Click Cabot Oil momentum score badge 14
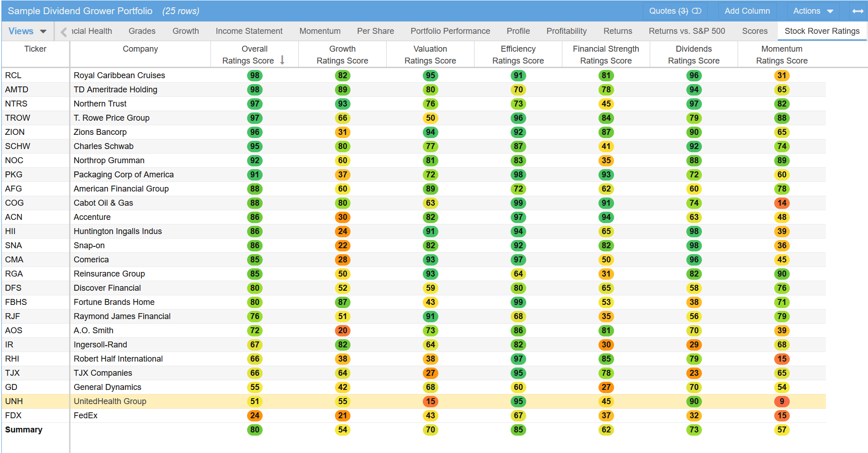This screenshot has height=453, width=868. pyautogui.click(x=782, y=203)
